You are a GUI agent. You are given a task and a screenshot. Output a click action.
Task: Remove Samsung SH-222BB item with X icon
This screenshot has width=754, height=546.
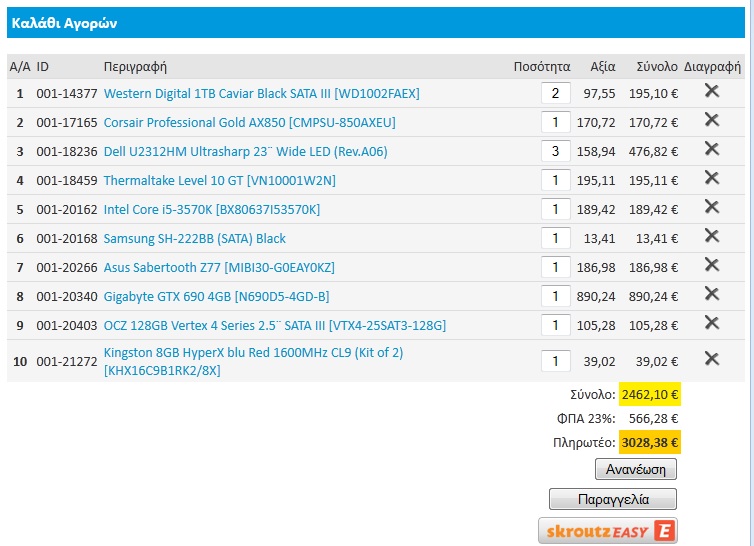point(712,235)
